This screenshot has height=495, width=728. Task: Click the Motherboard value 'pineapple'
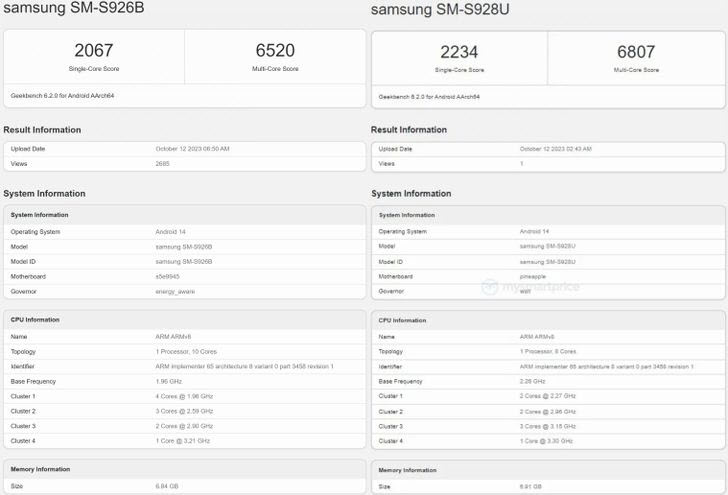coord(533,276)
